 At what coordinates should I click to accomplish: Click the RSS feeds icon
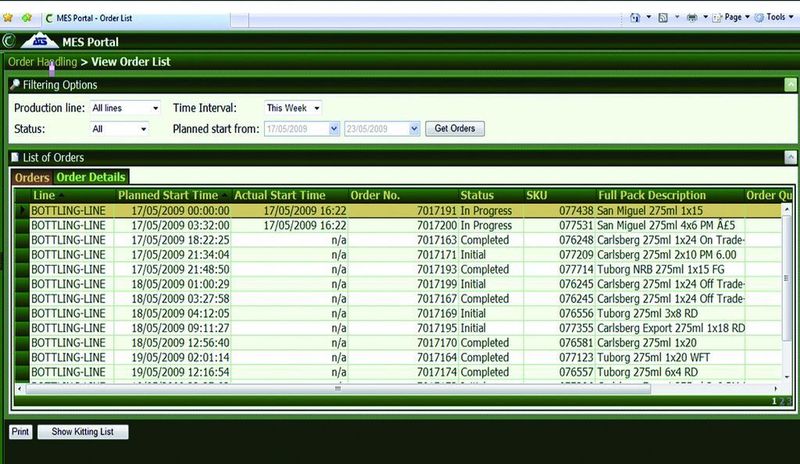point(663,18)
